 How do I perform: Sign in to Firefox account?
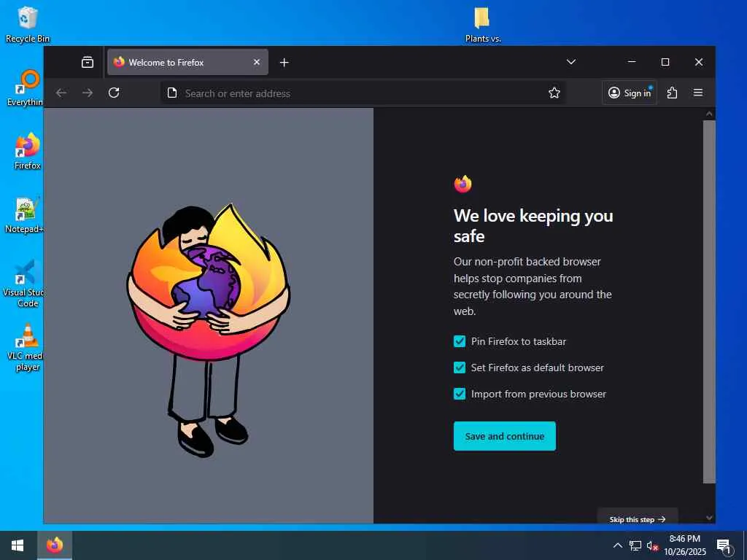coord(630,93)
